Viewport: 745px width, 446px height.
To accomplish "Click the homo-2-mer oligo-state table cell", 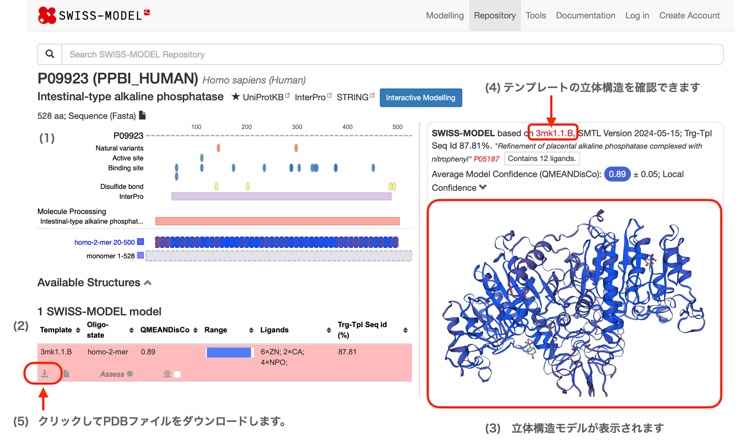I will tap(108, 352).
